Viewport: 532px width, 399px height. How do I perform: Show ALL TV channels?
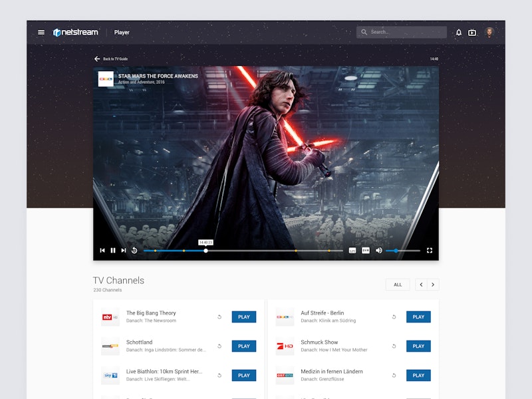coord(398,285)
